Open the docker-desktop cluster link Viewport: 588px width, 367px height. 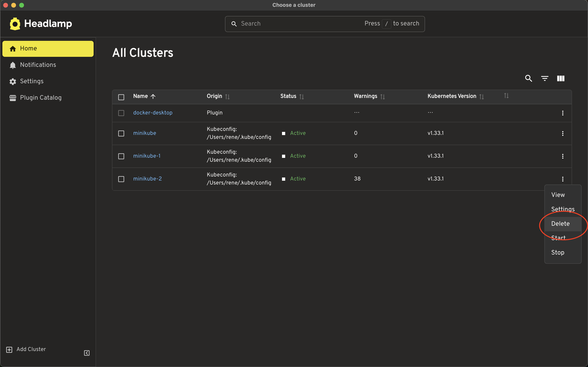(x=153, y=113)
